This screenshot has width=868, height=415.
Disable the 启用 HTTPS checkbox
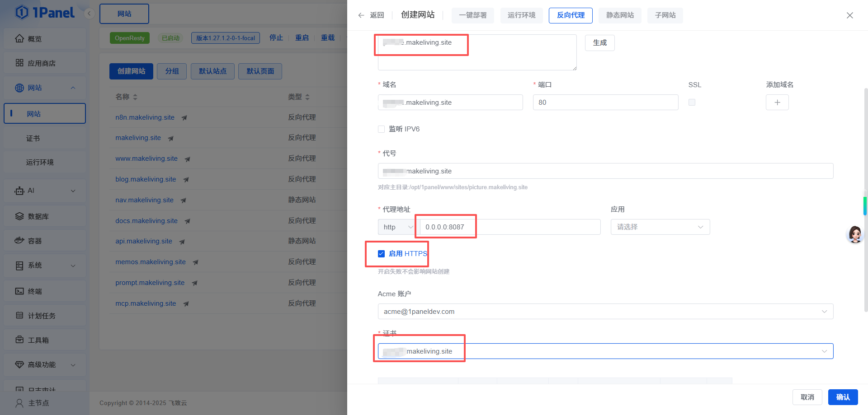pos(381,254)
